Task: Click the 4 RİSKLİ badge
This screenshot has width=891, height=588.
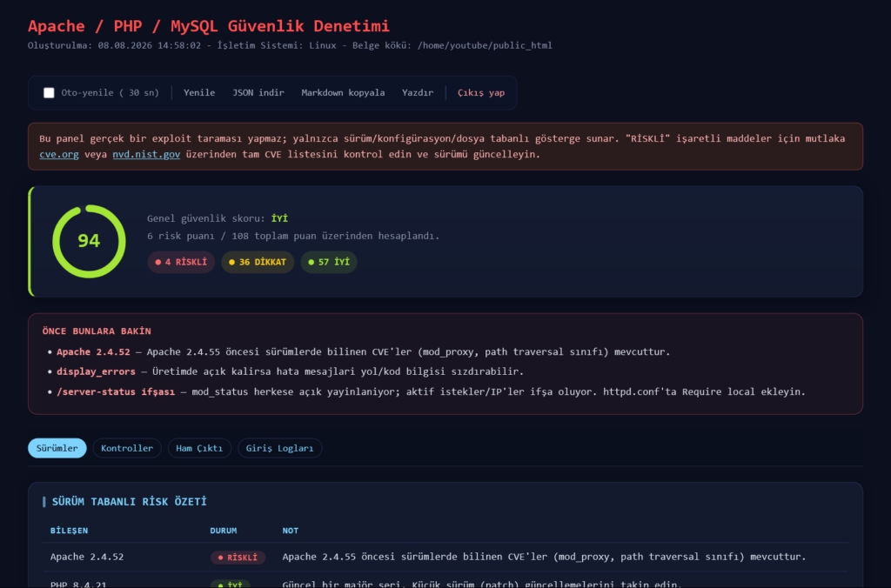Action: click(x=181, y=262)
